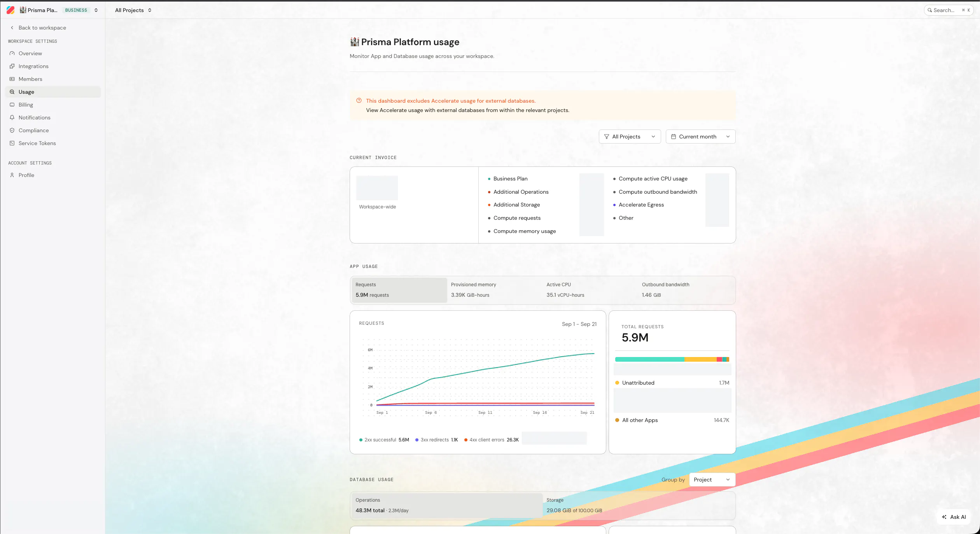This screenshot has width=980, height=534.
Task: Click the Notifications bell icon
Action: click(12, 117)
